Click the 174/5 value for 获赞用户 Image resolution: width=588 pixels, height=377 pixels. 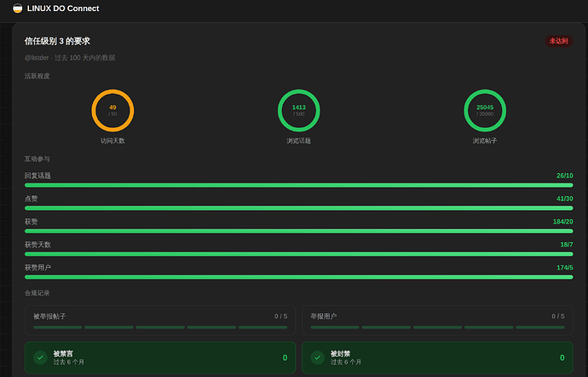(565, 267)
